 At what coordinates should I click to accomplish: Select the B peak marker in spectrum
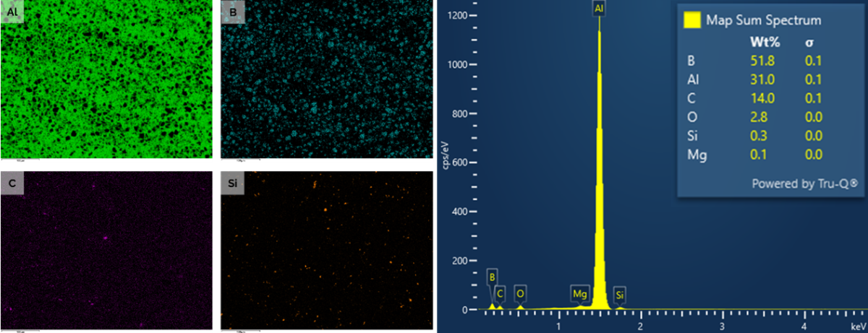point(492,277)
